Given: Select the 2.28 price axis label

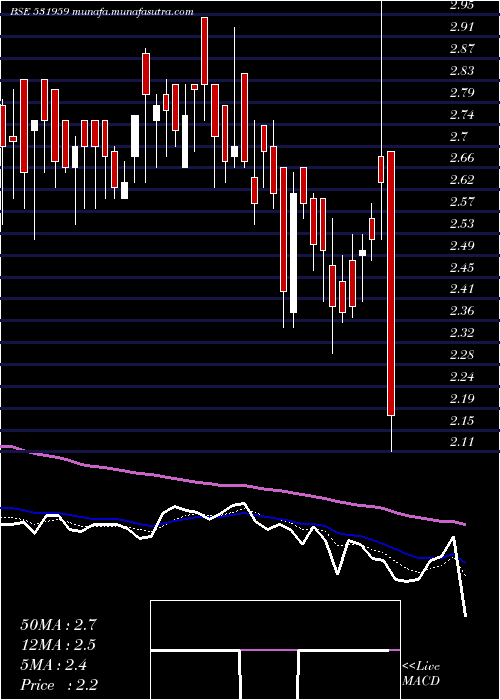Looking at the screenshot, I should click(462, 355).
